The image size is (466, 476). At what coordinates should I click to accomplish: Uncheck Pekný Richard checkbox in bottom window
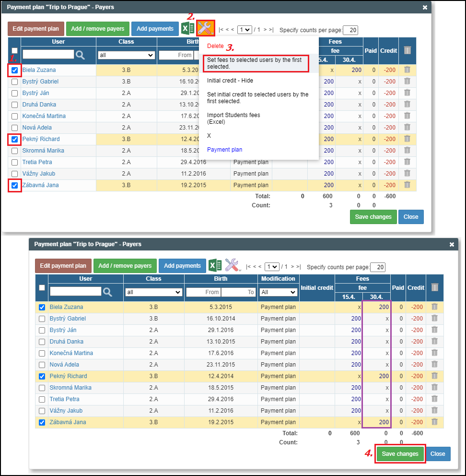point(42,376)
